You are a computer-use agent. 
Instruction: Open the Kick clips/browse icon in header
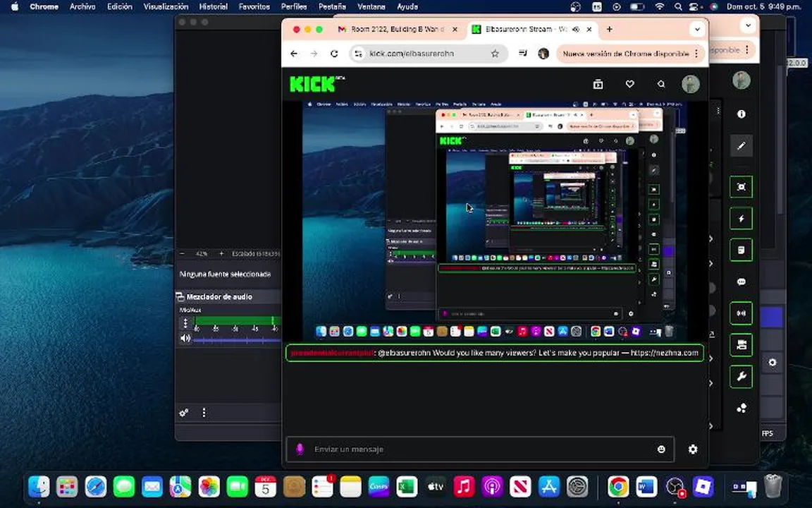598,84
